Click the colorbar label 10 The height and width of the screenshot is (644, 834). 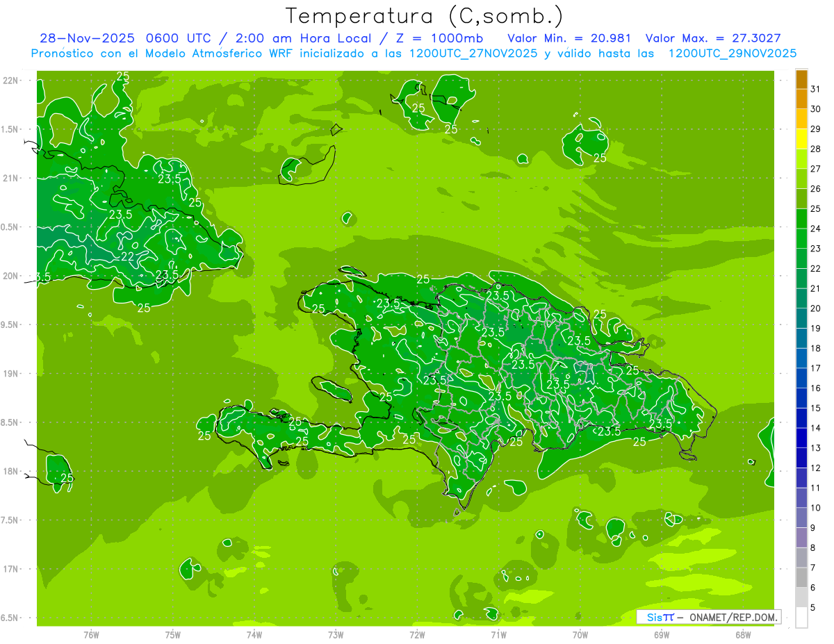[x=816, y=508]
